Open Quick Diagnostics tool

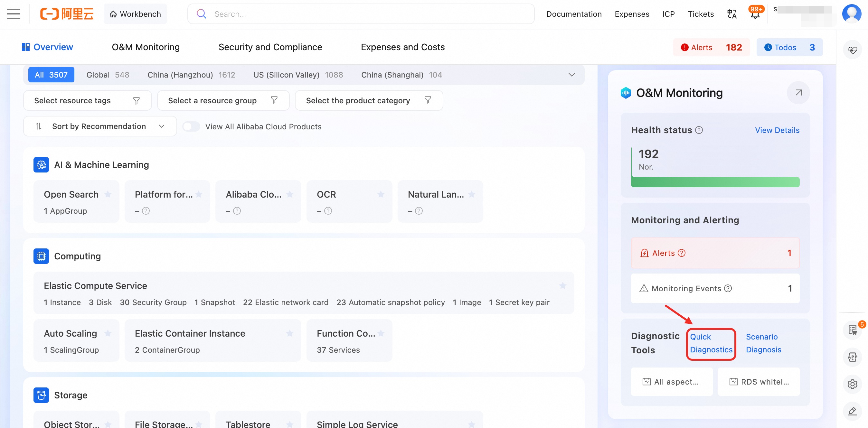coord(711,343)
